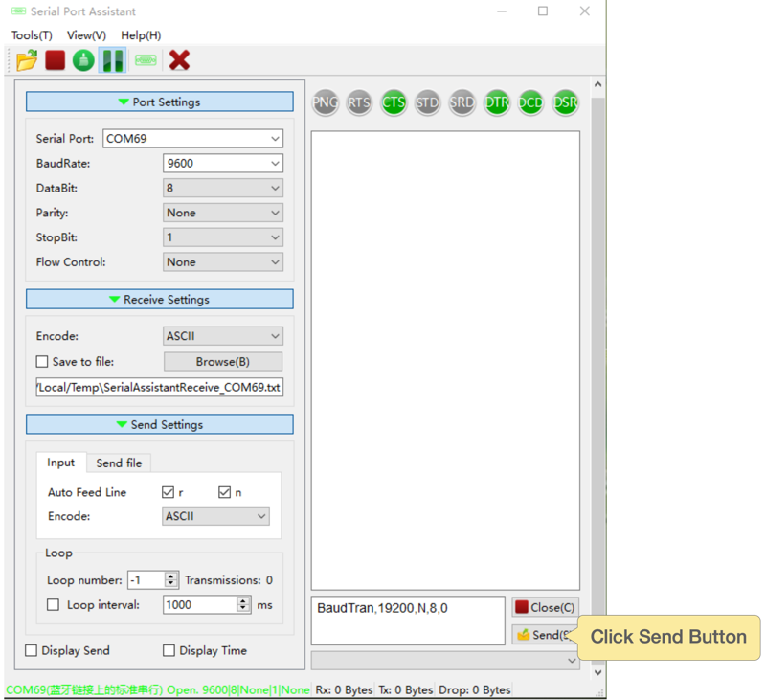Screen dimensions: 766x700
Task: Collapse the Port Settings section
Action: point(160,102)
